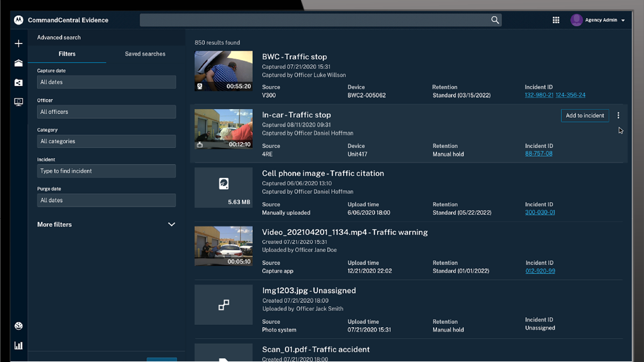The height and width of the screenshot is (362, 644).
Task: Open the Capture date dropdown
Action: coord(106,82)
